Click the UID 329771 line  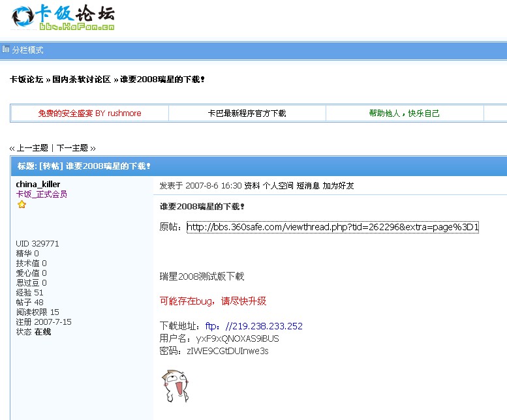click(37, 244)
